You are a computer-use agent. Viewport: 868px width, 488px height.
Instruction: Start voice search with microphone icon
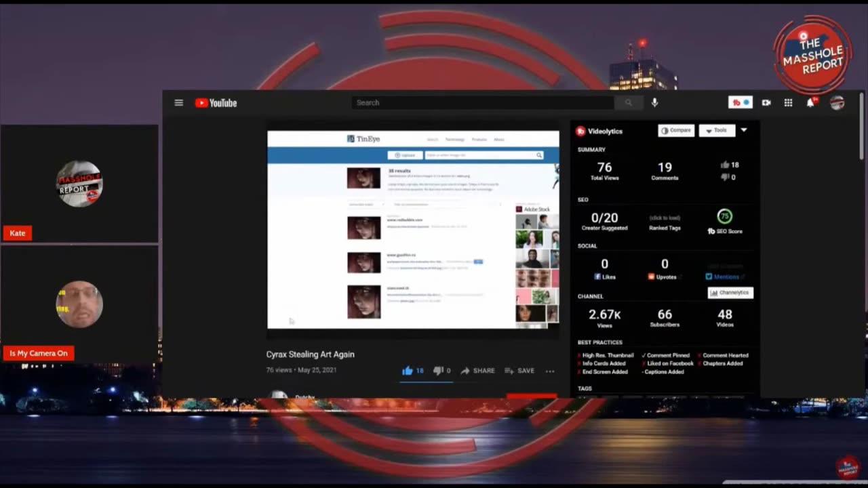pyautogui.click(x=654, y=102)
